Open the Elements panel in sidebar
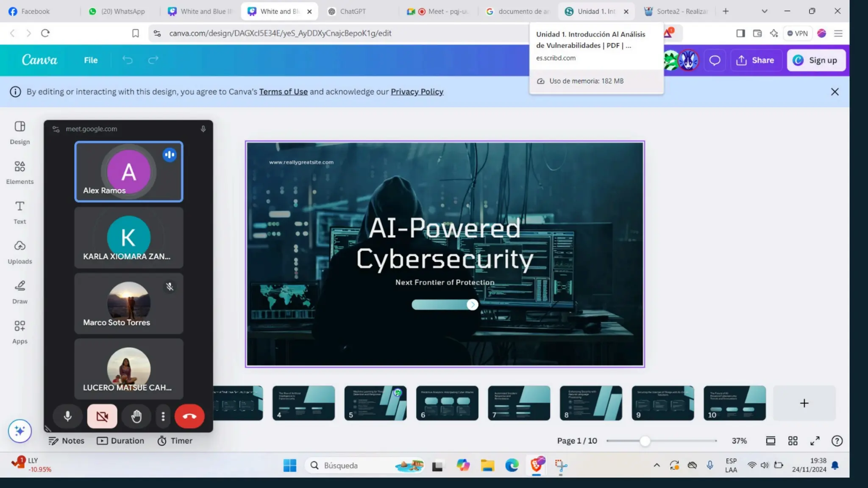 coord(19,172)
